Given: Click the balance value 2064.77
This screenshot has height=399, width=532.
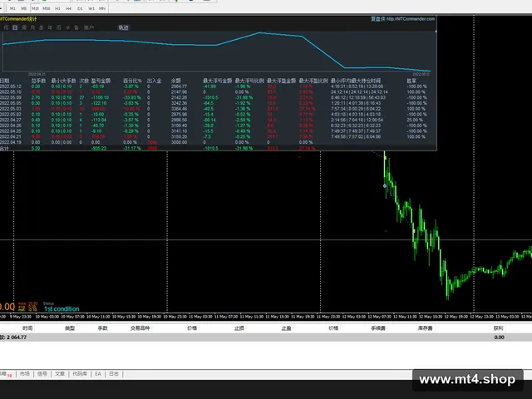Looking at the screenshot, I should click(x=179, y=86).
